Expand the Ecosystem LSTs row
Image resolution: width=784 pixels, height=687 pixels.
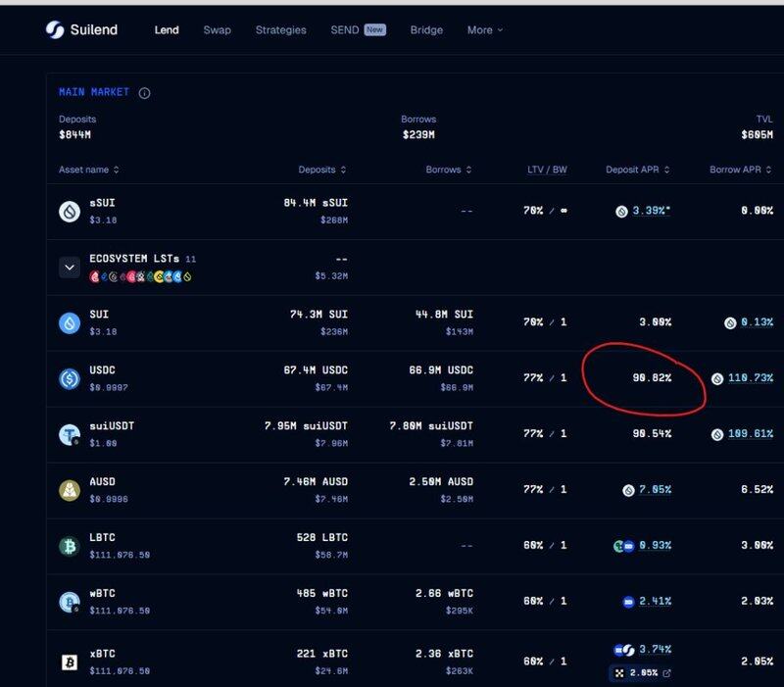pos(70,267)
